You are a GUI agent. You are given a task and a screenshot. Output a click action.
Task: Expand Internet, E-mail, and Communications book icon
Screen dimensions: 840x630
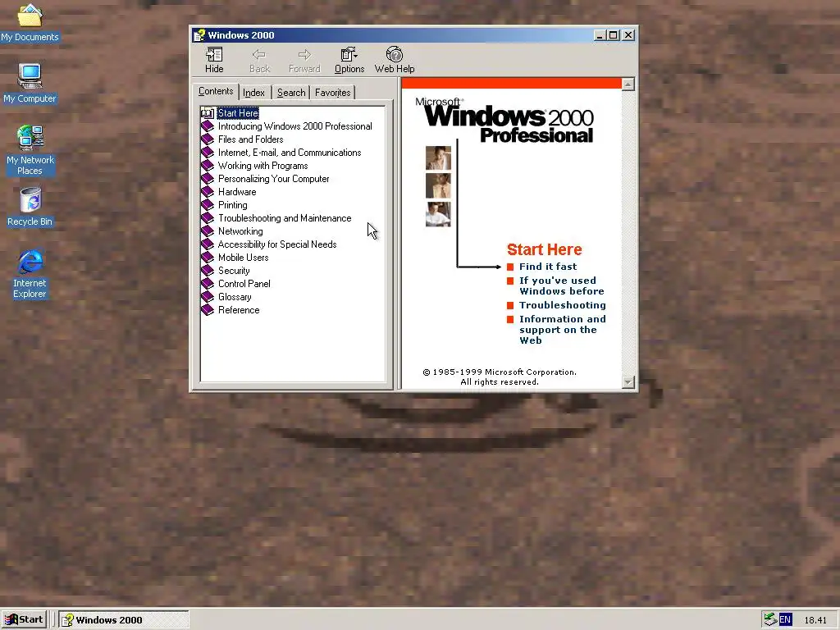(208, 153)
